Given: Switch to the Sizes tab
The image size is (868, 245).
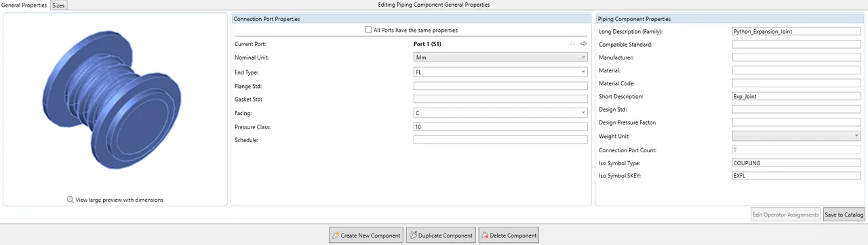Looking at the screenshot, I should [x=58, y=5].
